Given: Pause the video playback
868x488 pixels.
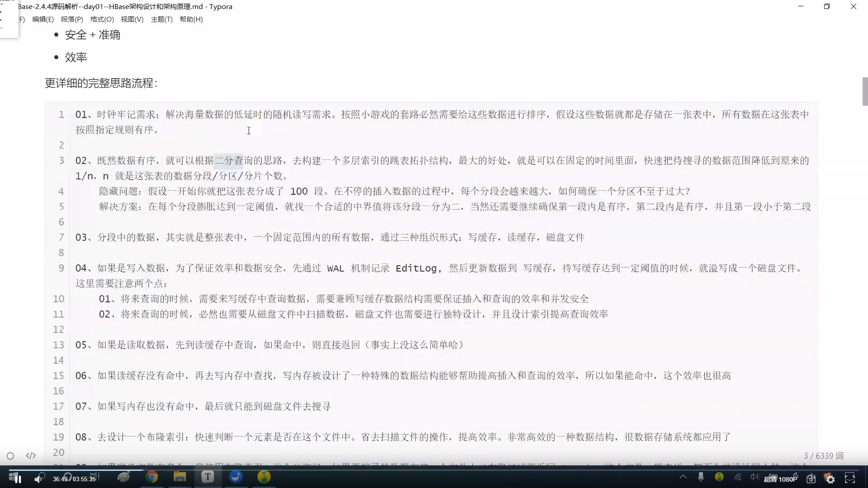Looking at the screenshot, I should [x=17, y=479].
